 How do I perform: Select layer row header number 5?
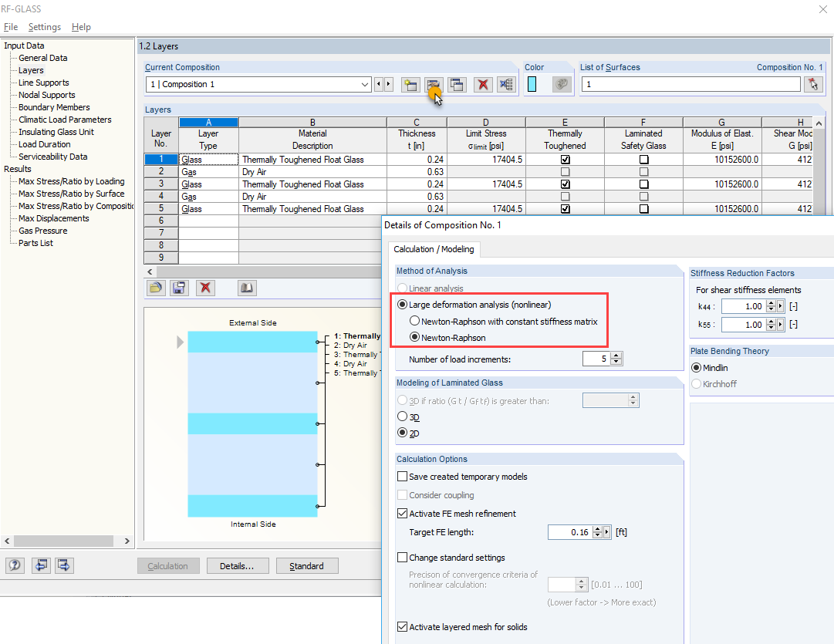tap(161, 208)
